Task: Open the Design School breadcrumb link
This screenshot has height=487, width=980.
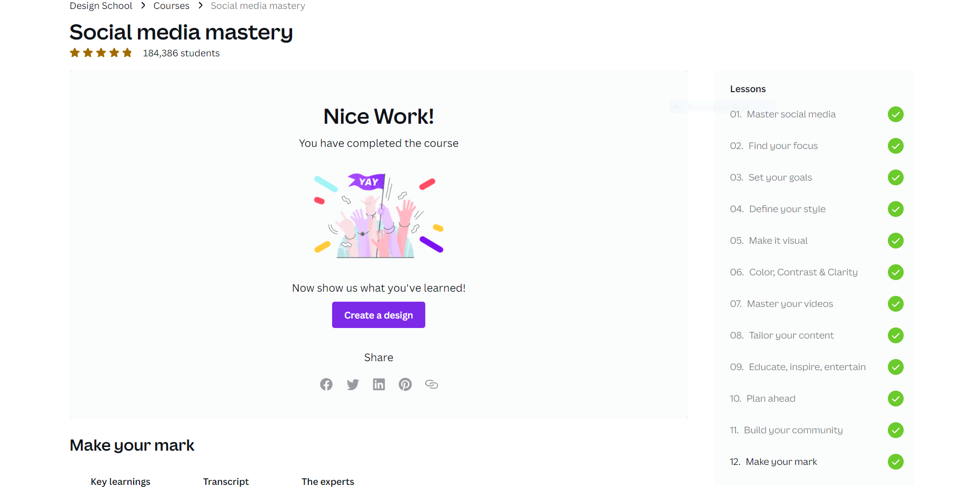Action: click(x=101, y=6)
